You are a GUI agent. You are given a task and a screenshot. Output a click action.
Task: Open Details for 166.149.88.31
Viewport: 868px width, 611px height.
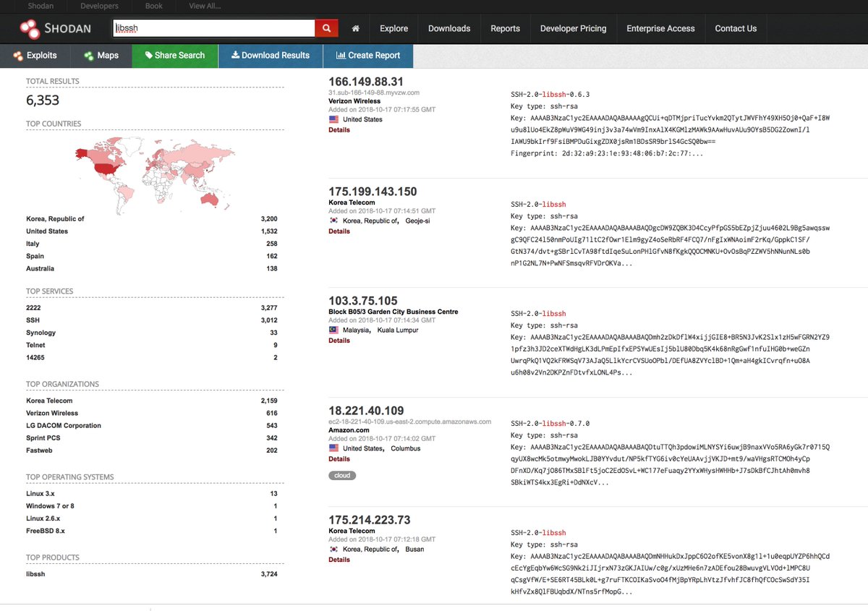coord(339,130)
